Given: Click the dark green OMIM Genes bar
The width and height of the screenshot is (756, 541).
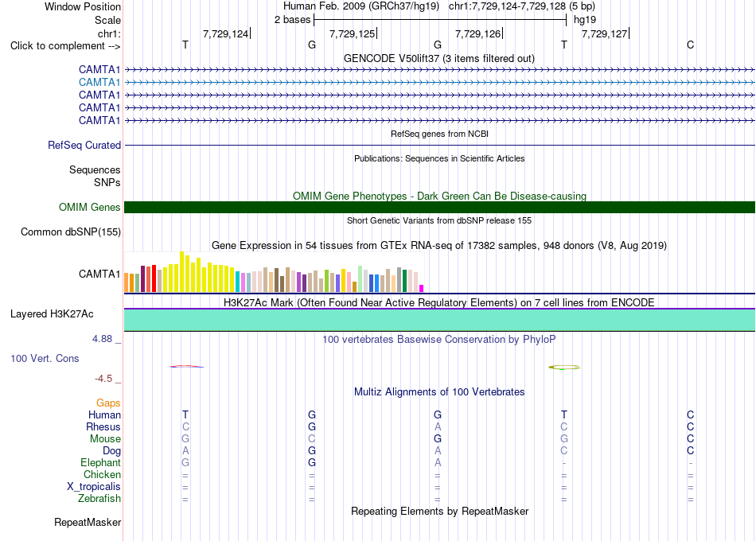Looking at the screenshot, I should tap(439, 208).
